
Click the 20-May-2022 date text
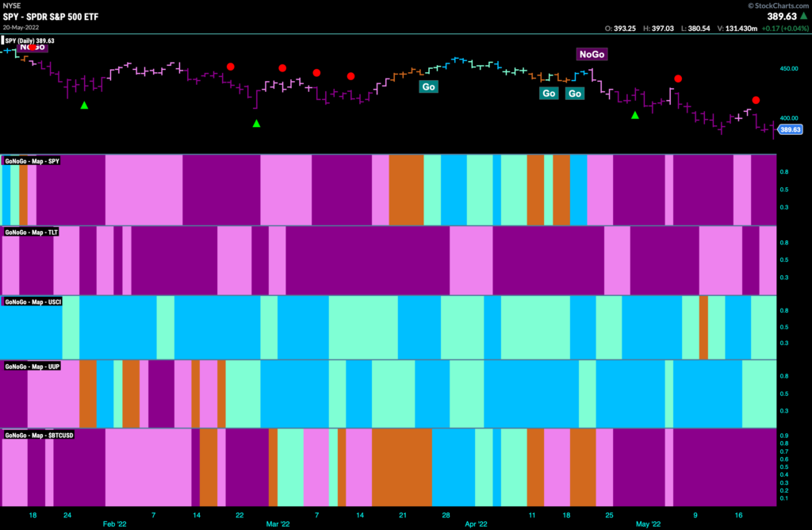click(21, 28)
